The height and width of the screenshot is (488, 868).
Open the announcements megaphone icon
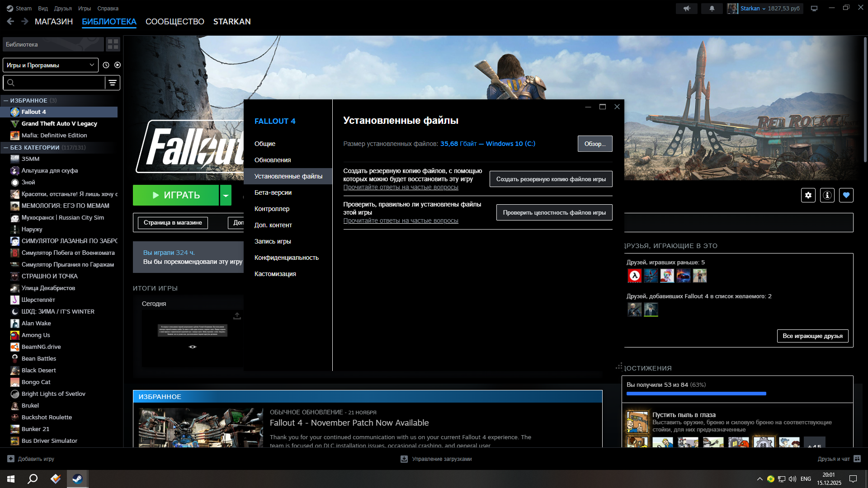coord(687,9)
